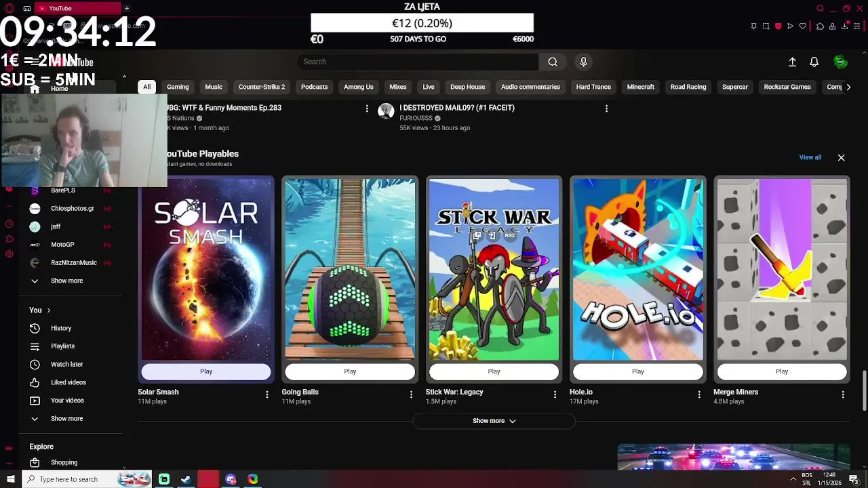Open the FURIOUSSS channel name
Image resolution: width=868 pixels, height=488 pixels.
(x=415, y=118)
